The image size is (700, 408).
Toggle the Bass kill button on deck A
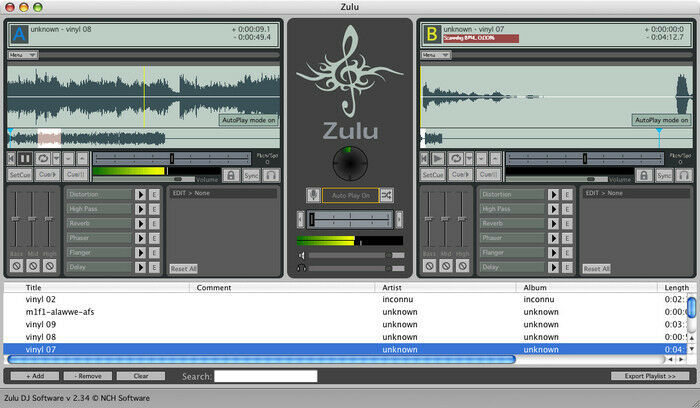[x=16, y=267]
